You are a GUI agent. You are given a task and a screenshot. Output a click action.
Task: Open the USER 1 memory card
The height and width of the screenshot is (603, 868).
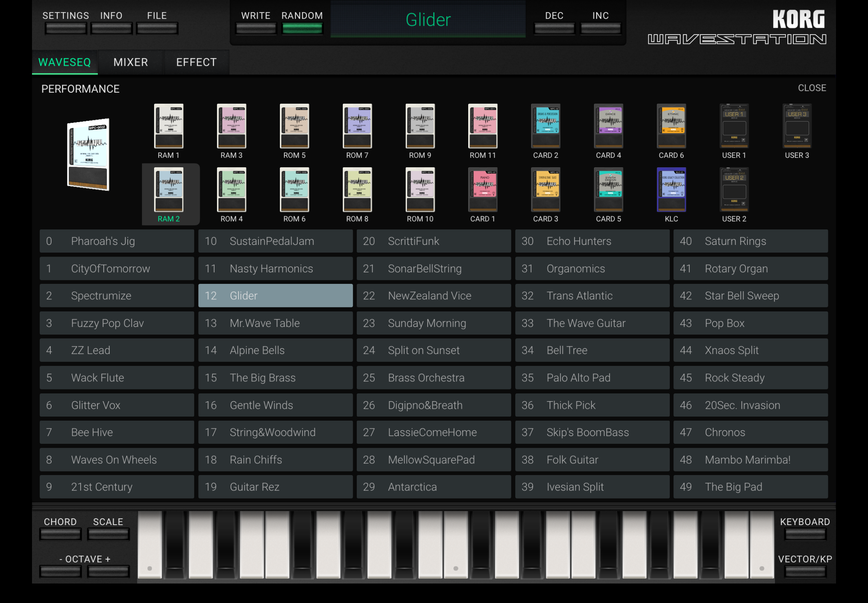pos(734,126)
